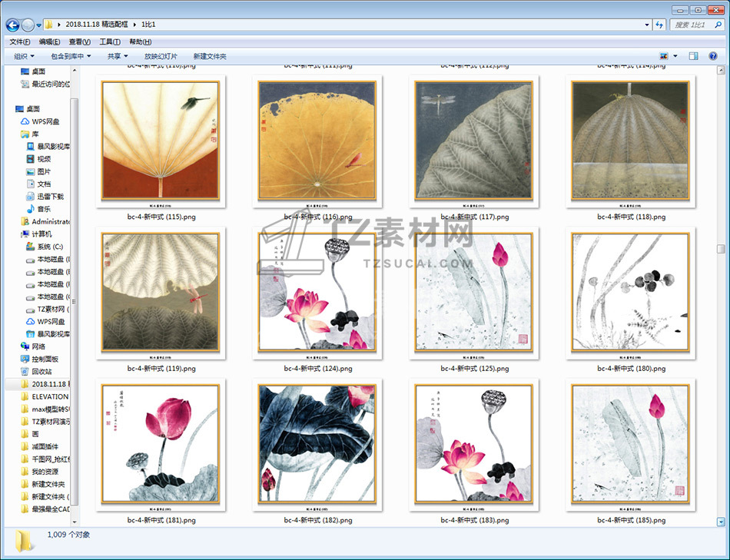730x560 pixels.
Task: Select thumbnail bc-4-新中式 (124).png
Action: coord(317,293)
